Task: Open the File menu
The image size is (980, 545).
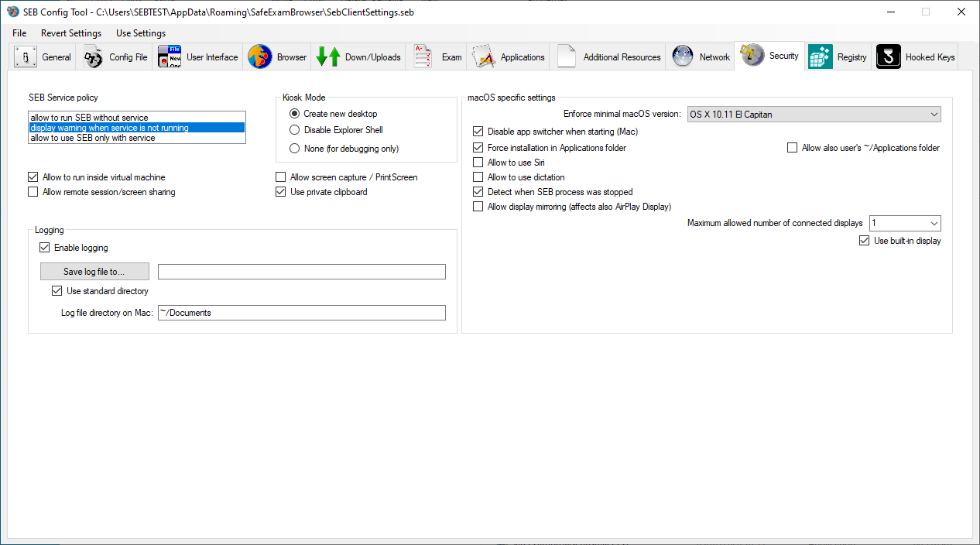Action: pos(19,33)
